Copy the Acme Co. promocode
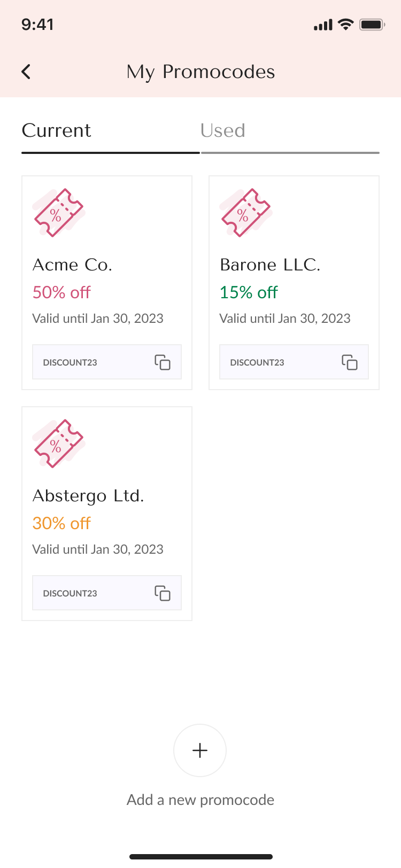Screen dimensions: 401x868 (163, 362)
